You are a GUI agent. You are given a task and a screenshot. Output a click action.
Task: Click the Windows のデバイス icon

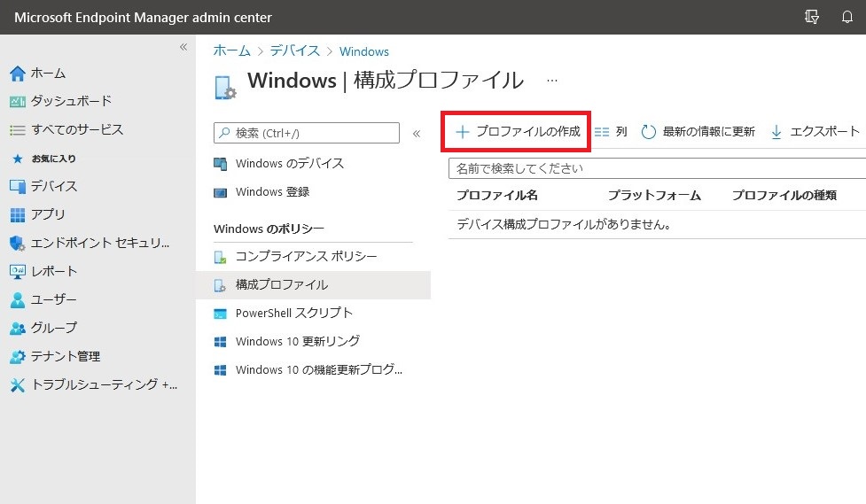tap(221, 164)
